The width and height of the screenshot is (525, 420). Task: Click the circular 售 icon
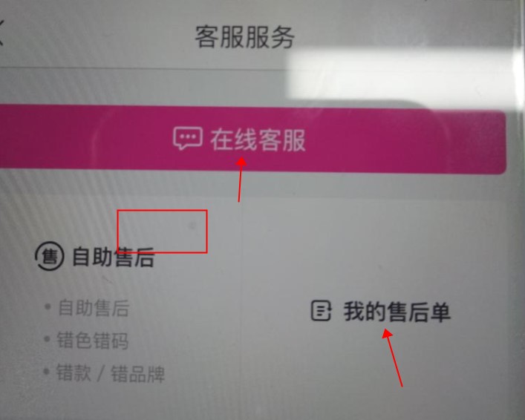[x=50, y=256]
